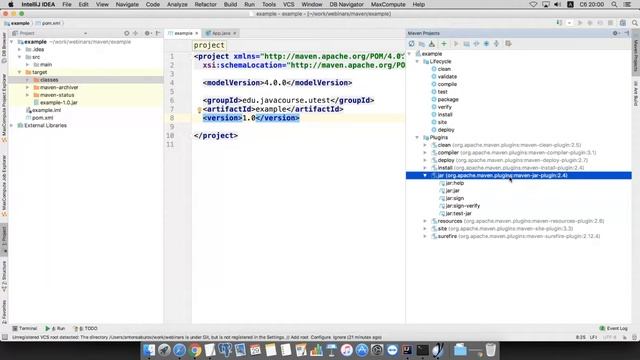Collapse the jar plugin node
640x360 pixels.
(x=425, y=176)
